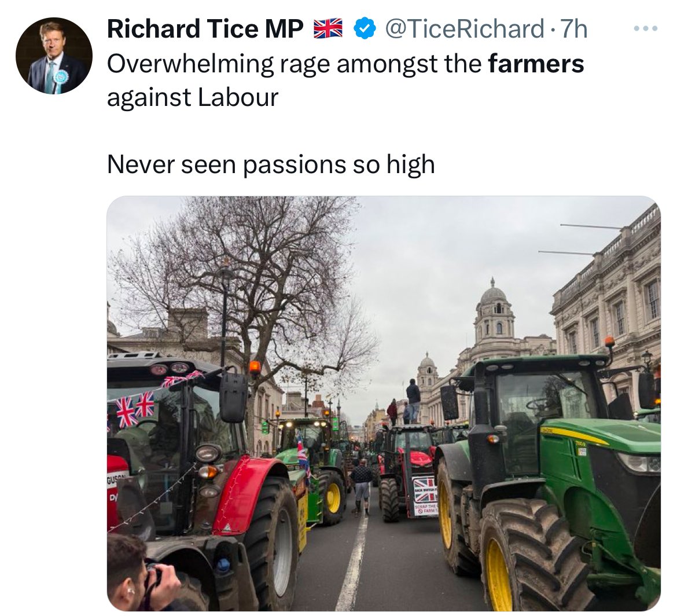Click the man standing atop the tractor
Image resolution: width=677 pixels, height=616 pixels.
tap(413, 401)
